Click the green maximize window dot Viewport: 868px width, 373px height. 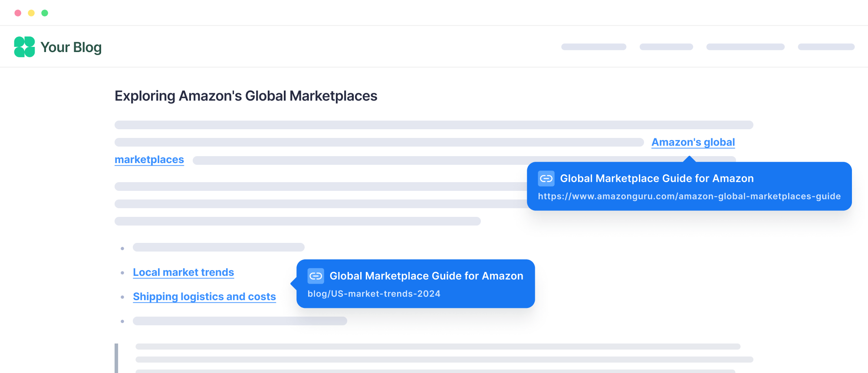pyautogui.click(x=45, y=13)
